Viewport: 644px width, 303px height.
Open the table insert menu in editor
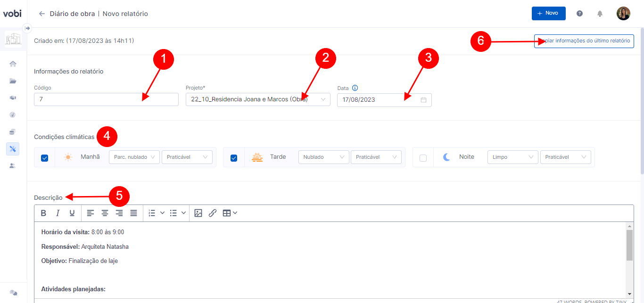click(x=230, y=213)
